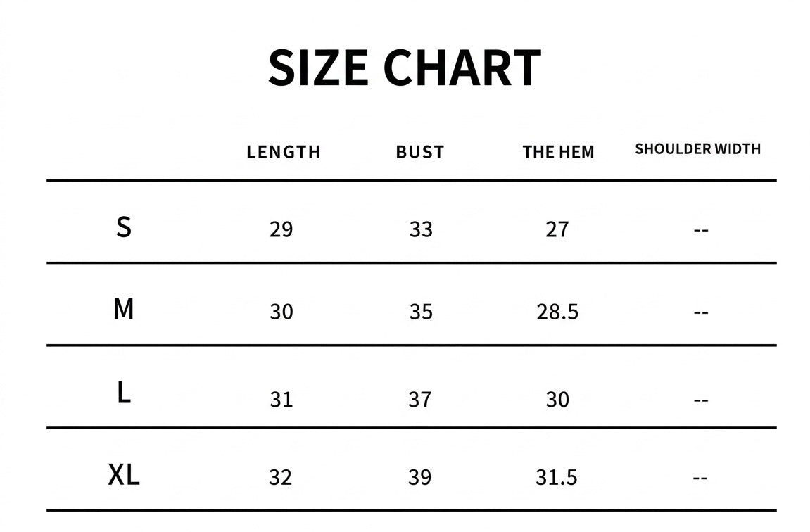Click the SIZE CHART title
The image size is (810, 532).
pyautogui.click(x=404, y=68)
